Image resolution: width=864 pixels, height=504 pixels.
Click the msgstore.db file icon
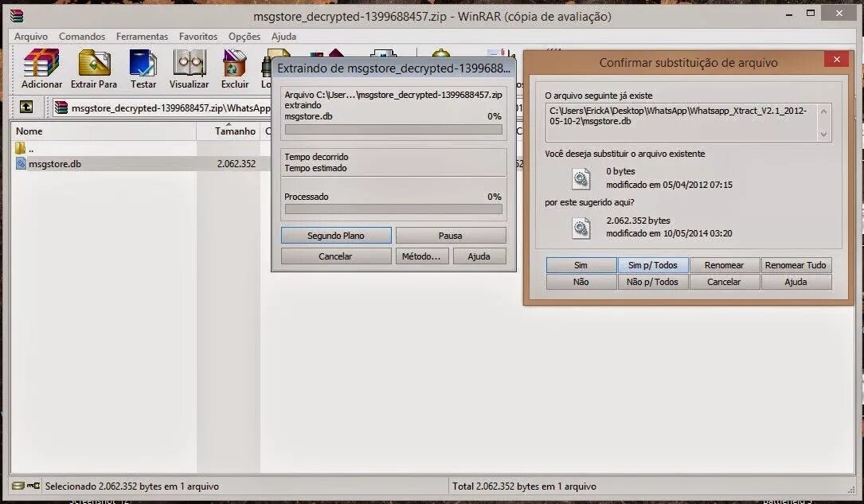(21, 163)
